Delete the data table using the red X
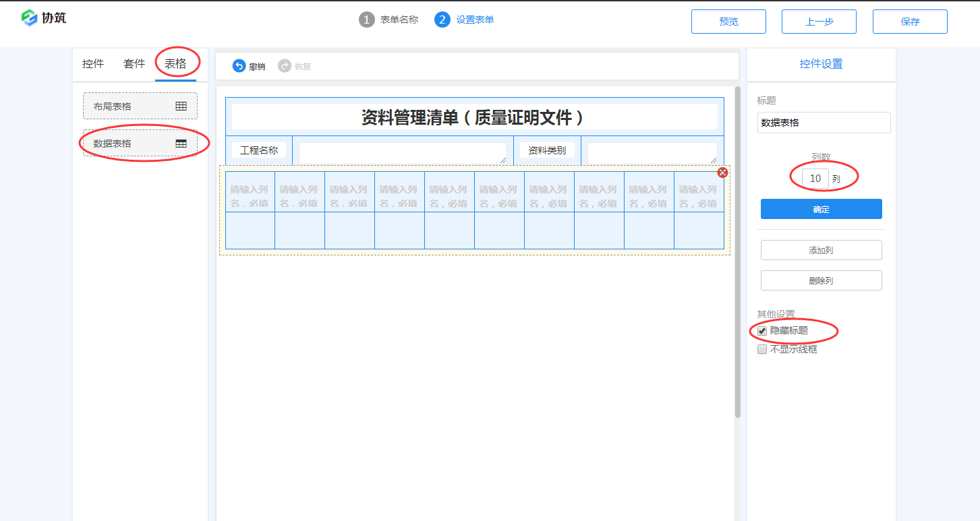This screenshot has height=521, width=980. point(723,173)
